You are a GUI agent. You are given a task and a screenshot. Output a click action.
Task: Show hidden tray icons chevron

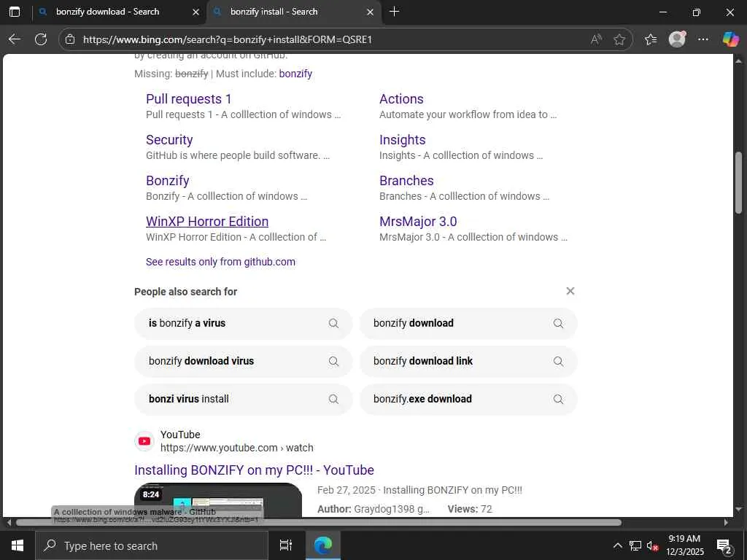617,545
